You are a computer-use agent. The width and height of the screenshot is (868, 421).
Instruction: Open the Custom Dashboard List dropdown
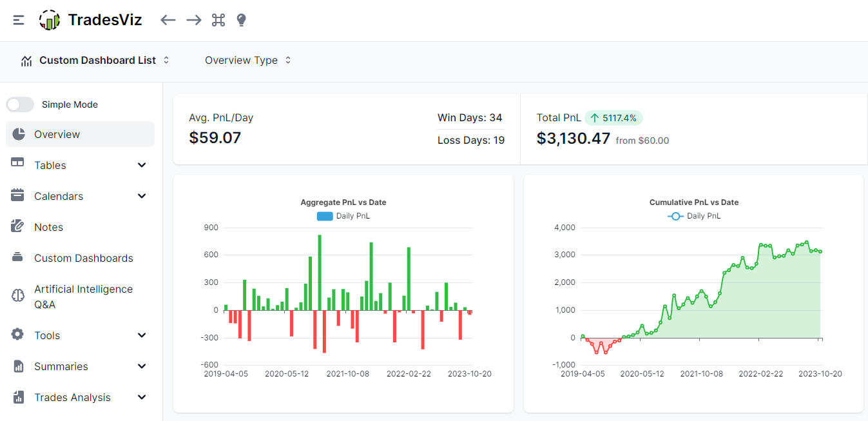[95, 60]
